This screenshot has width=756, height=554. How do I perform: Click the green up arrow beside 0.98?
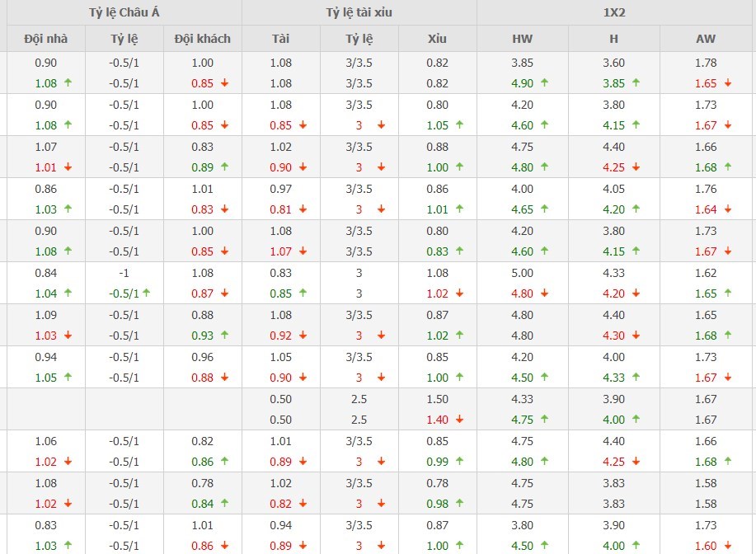(x=459, y=504)
